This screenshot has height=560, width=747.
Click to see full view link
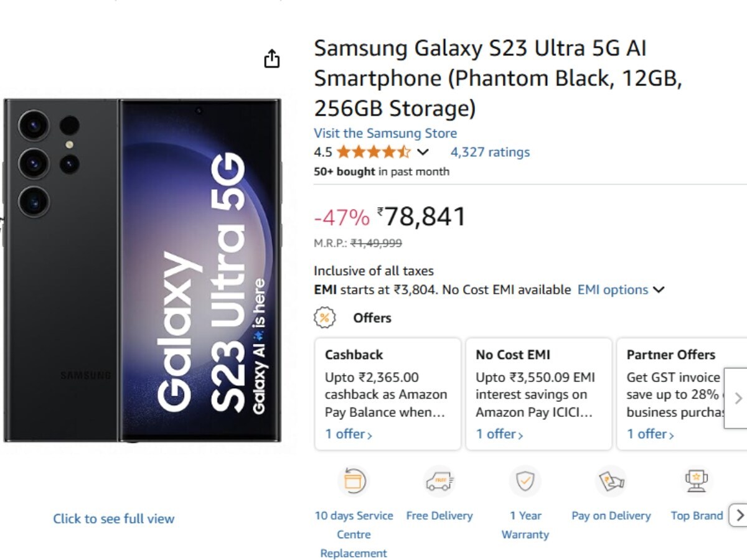[x=113, y=519]
